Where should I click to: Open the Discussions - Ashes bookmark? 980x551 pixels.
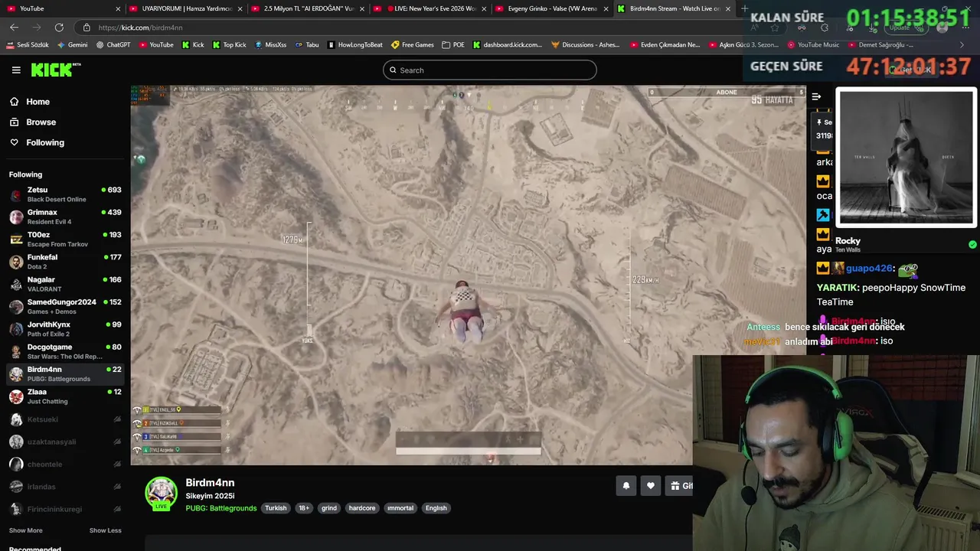click(586, 45)
